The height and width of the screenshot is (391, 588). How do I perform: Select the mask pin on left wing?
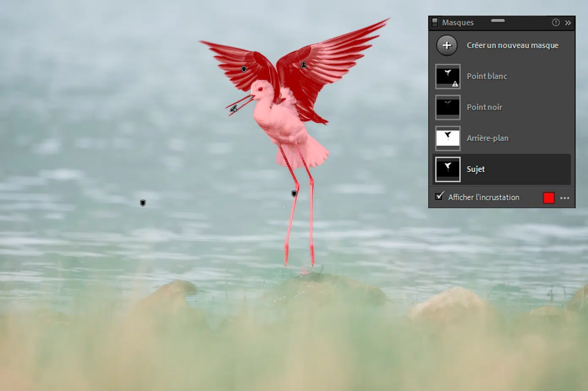244,69
